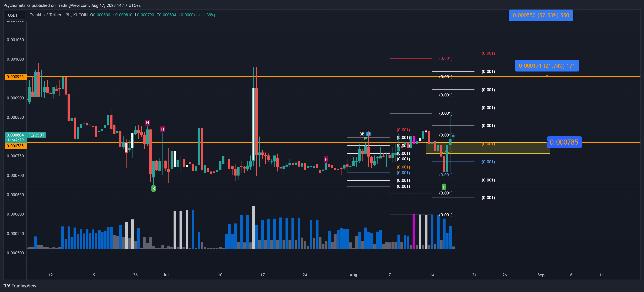Click the 0.000900 price scale label
This screenshot has height=292, width=644.
coord(15,98)
